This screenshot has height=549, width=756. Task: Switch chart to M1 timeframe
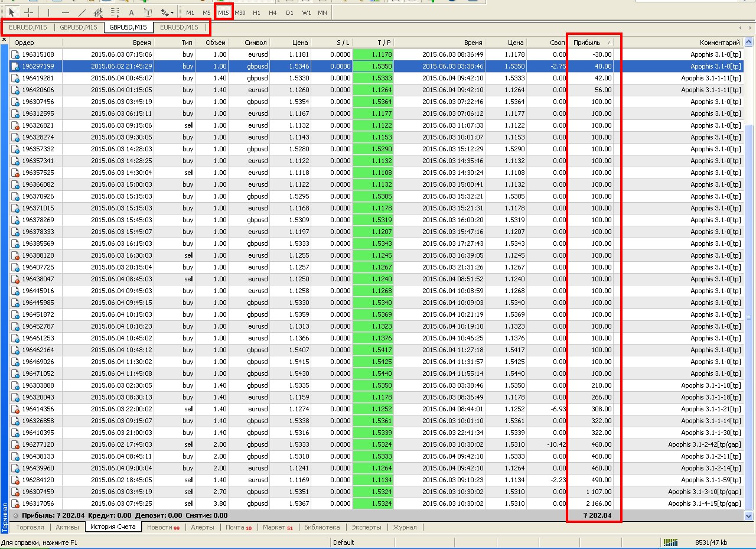(x=190, y=12)
